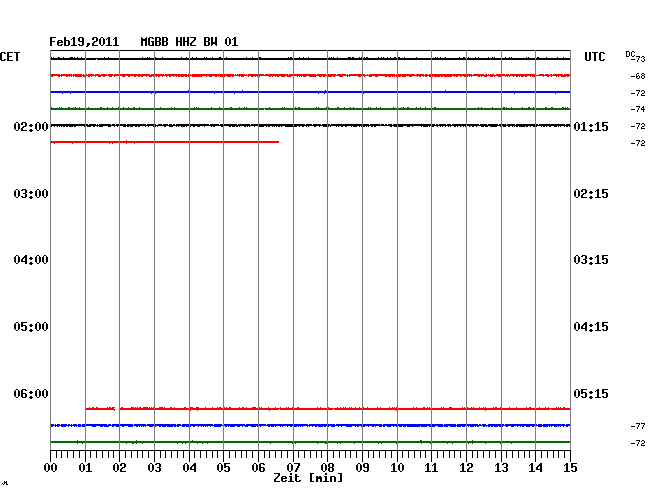Click the -74 DC value

[638, 109]
